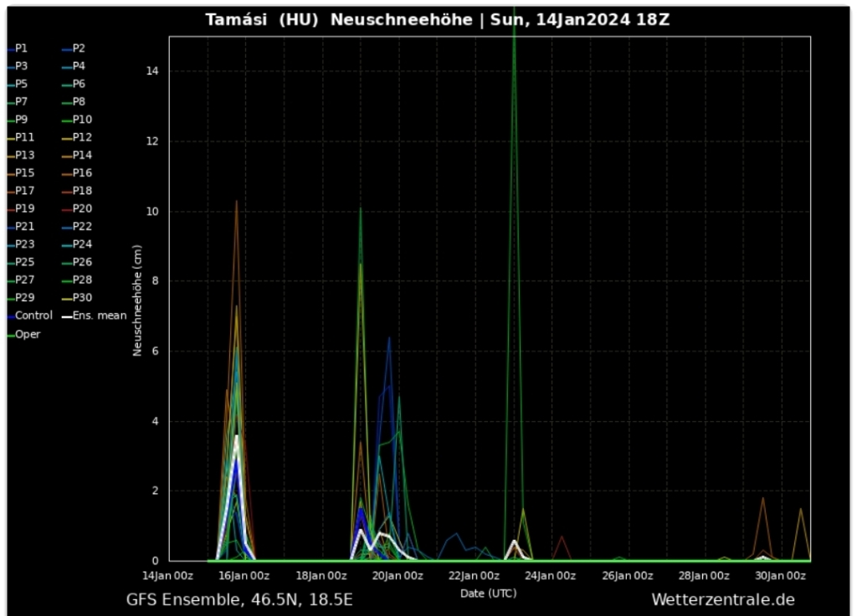Click the 10 value on y-axis
Image resolution: width=857 pixels, height=616 pixels.
(154, 211)
